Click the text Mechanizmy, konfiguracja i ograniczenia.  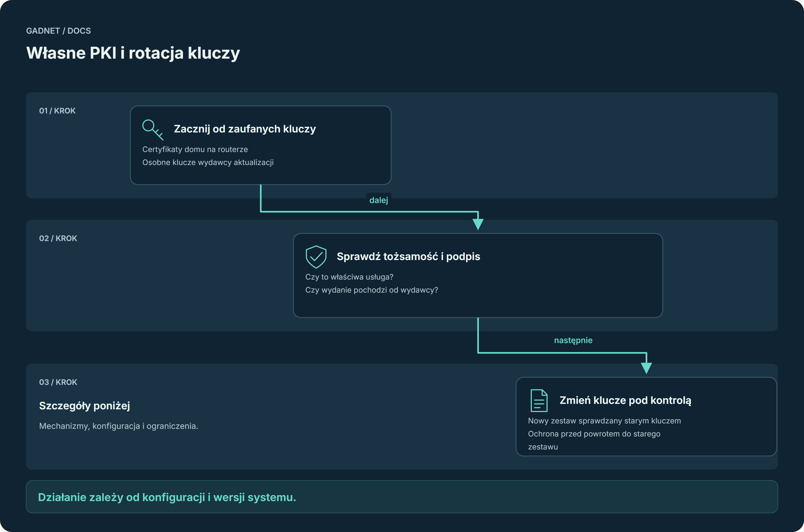coord(118,426)
